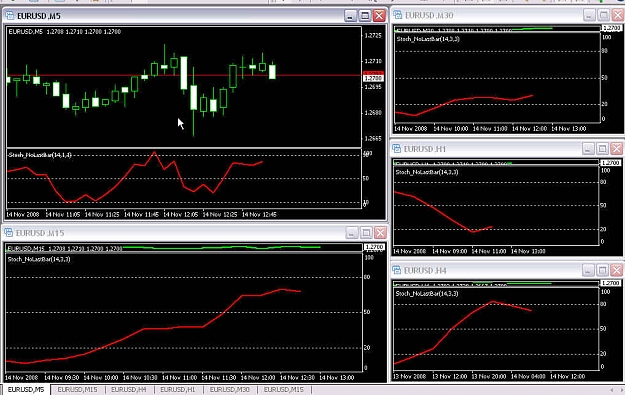
Task: Open the EURUSD,M15 tab beside the M5 tab
Action: click(77, 389)
